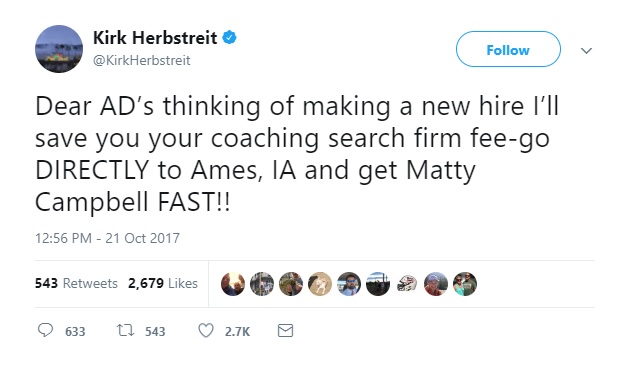630x365 pixels.
Task: Send tweet via direct message envelope icon
Action: (285, 331)
